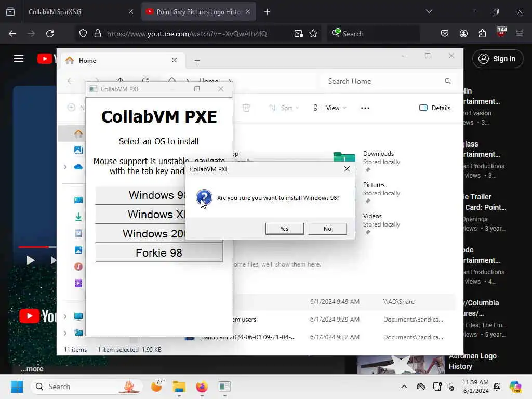Switch to the Point Grey Pictures Logo tab
This screenshot has height=399, width=532.
tap(198, 11)
